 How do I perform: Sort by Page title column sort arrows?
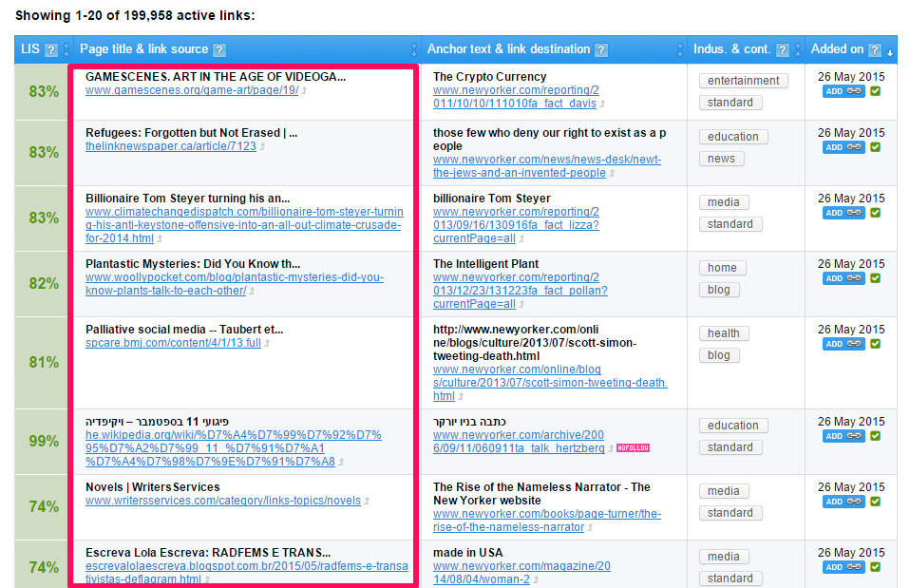[x=414, y=49]
